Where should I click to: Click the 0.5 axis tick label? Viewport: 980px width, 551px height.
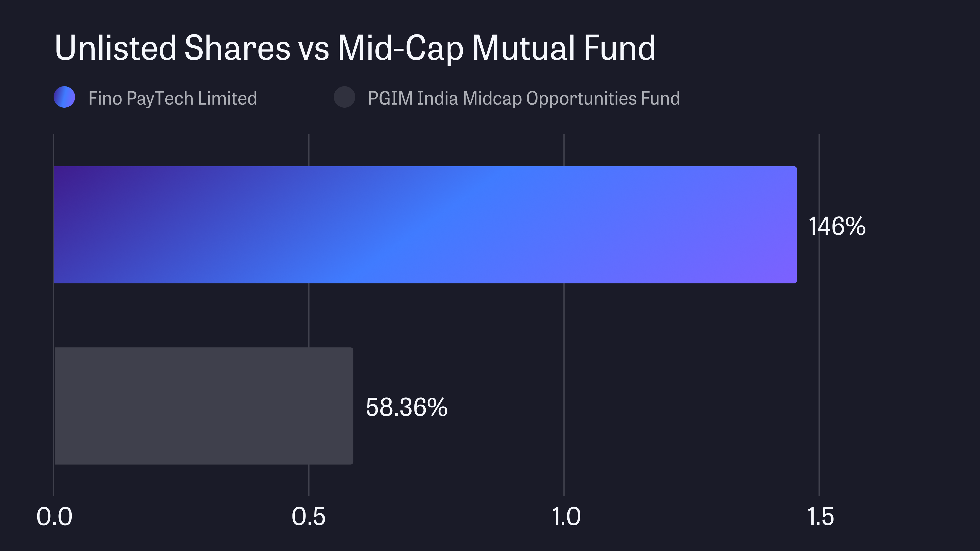pos(309,517)
